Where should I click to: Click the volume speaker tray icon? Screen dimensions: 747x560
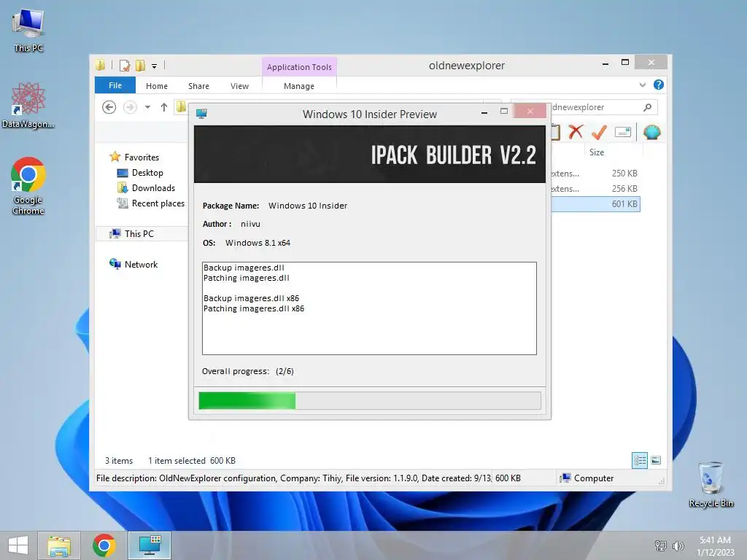[678, 545]
